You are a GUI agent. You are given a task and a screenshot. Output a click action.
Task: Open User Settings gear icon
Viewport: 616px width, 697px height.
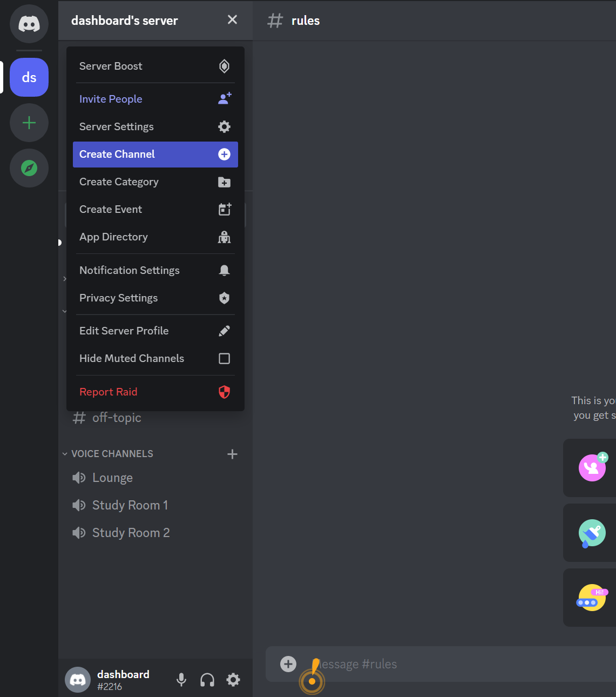pos(233,680)
